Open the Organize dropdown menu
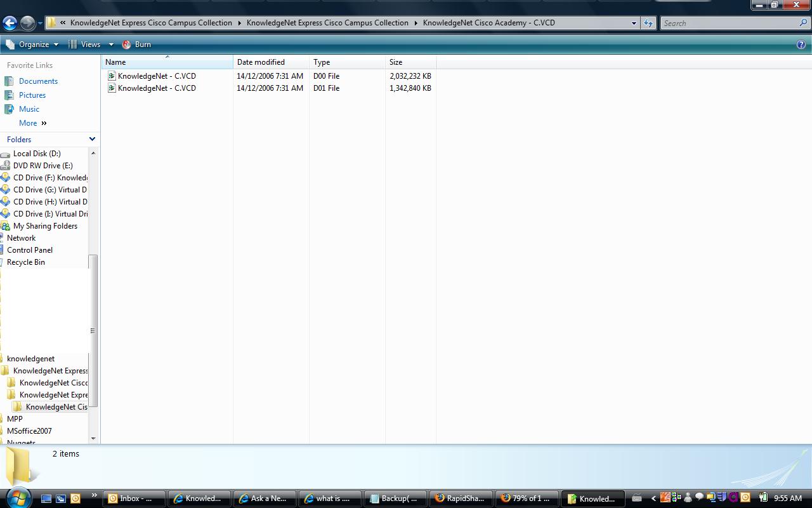The width and height of the screenshot is (812, 508). click(x=32, y=44)
